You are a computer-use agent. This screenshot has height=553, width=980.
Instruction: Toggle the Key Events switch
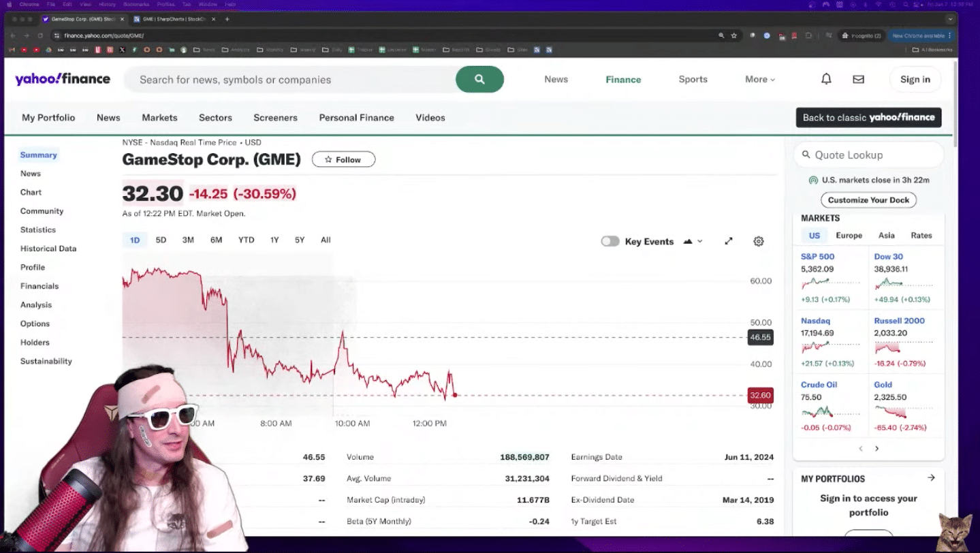pos(610,241)
